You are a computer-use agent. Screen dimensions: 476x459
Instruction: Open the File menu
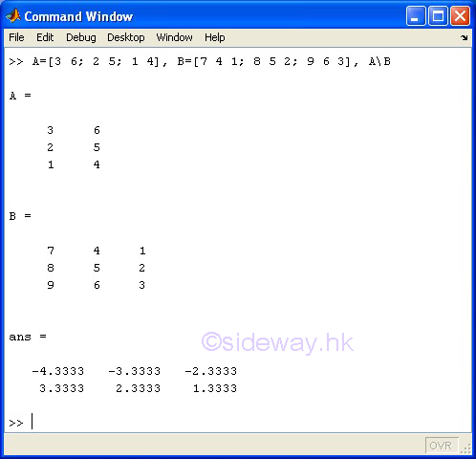pyautogui.click(x=16, y=37)
